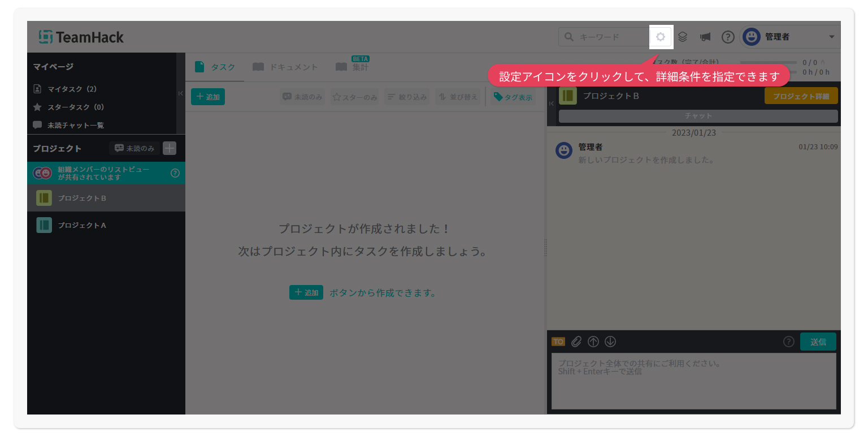Viewport: 868px width, 436px height.
Task: Toggle the スターのみ filter
Action: 355,97
